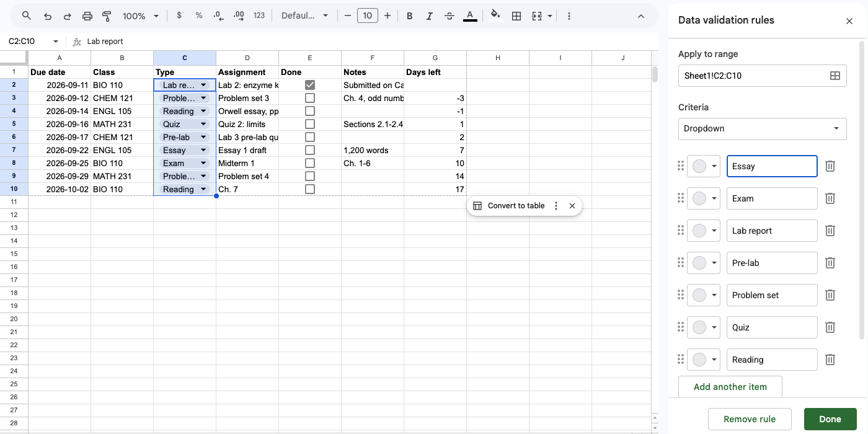The height and width of the screenshot is (434, 868).
Task: Open Convert to table more options
Action: click(556, 206)
